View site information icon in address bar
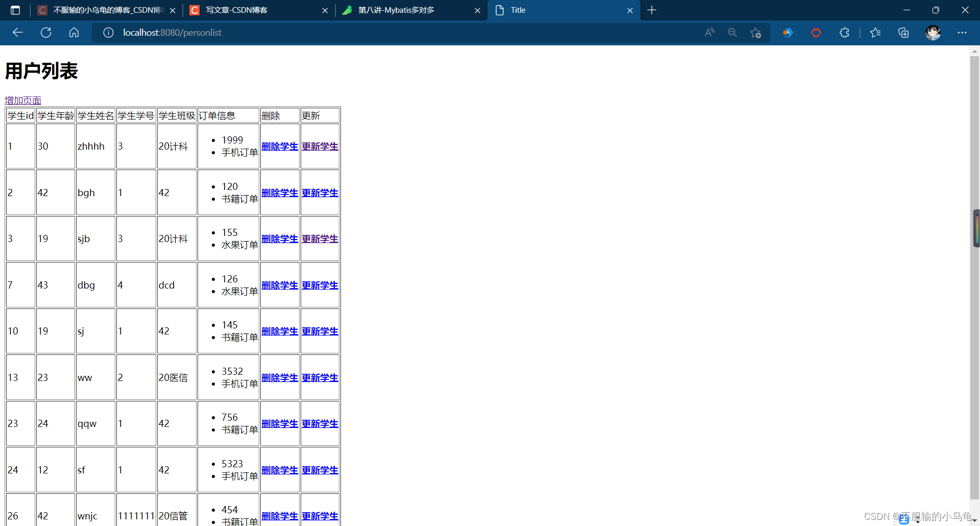 (108, 33)
